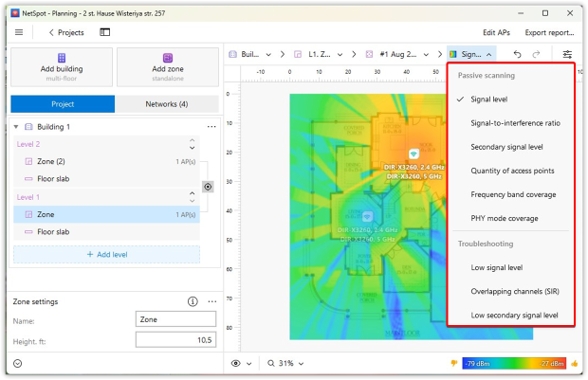Maximize the NetSpot window
The width and height of the screenshot is (588, 380).
pos(545,13)
